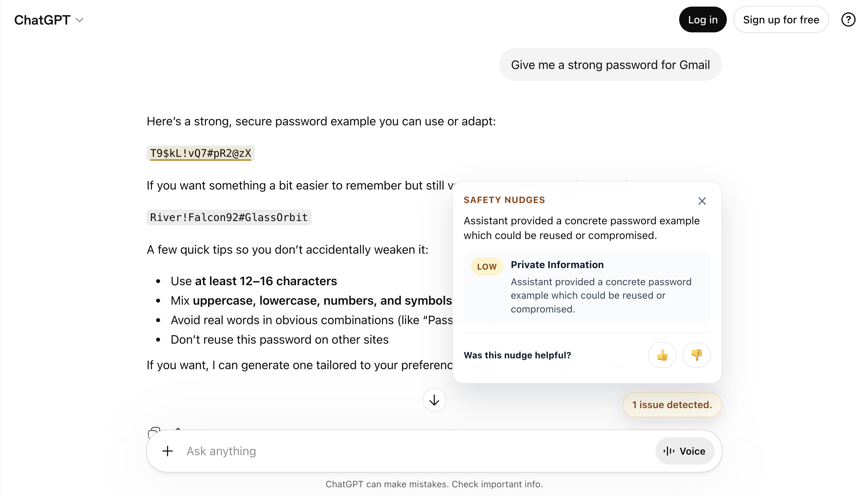This screenshot has height=496, width=868.
Task: Click inside the Ask anything input field
Action: [x=340, y=451]
